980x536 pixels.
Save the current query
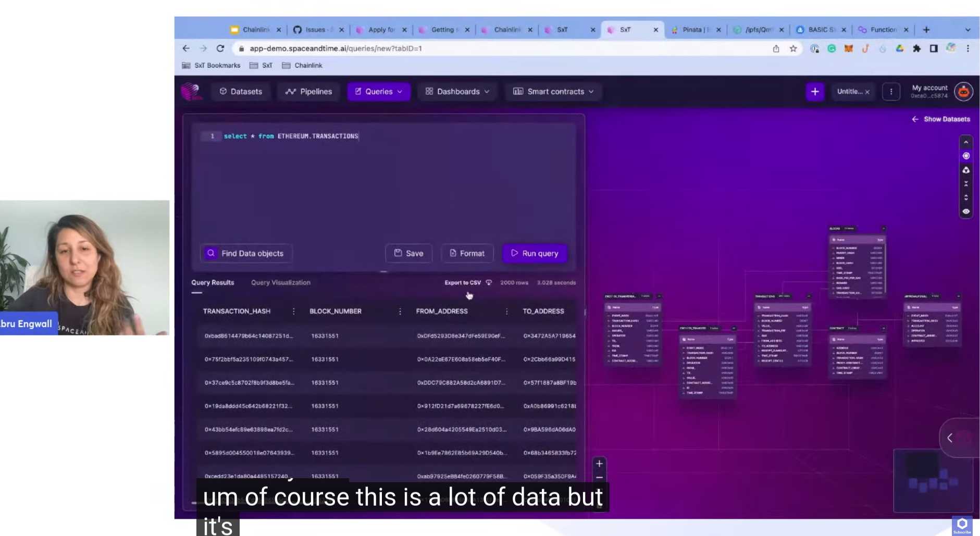click(408, 253)
